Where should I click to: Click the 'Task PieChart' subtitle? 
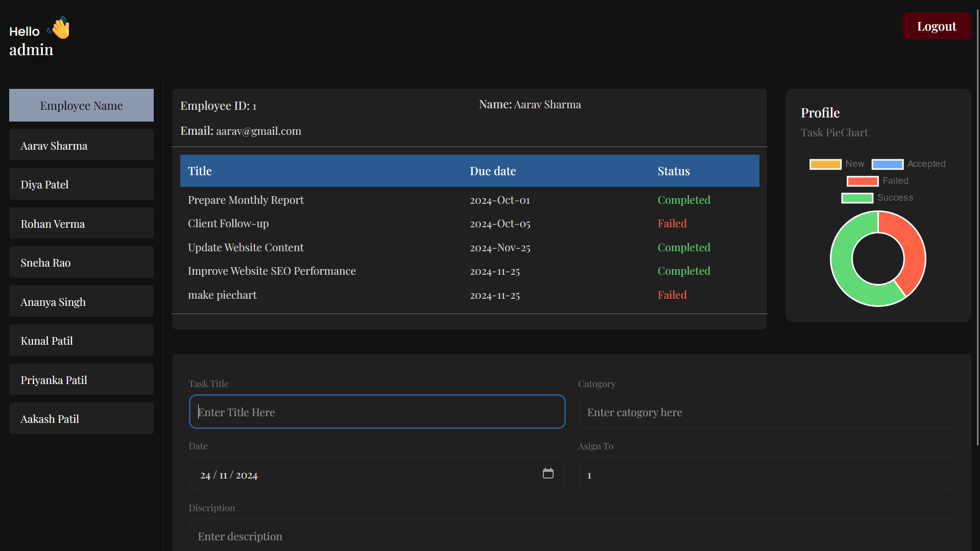[x=834, y=132]
